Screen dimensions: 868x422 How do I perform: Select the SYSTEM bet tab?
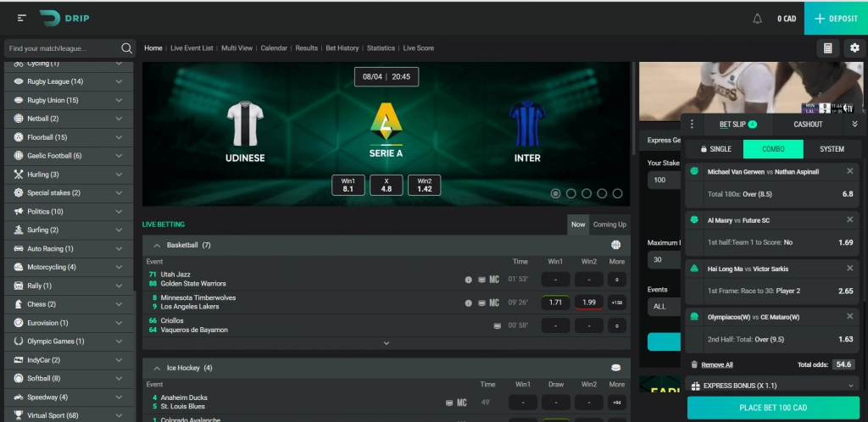(832, 149)
